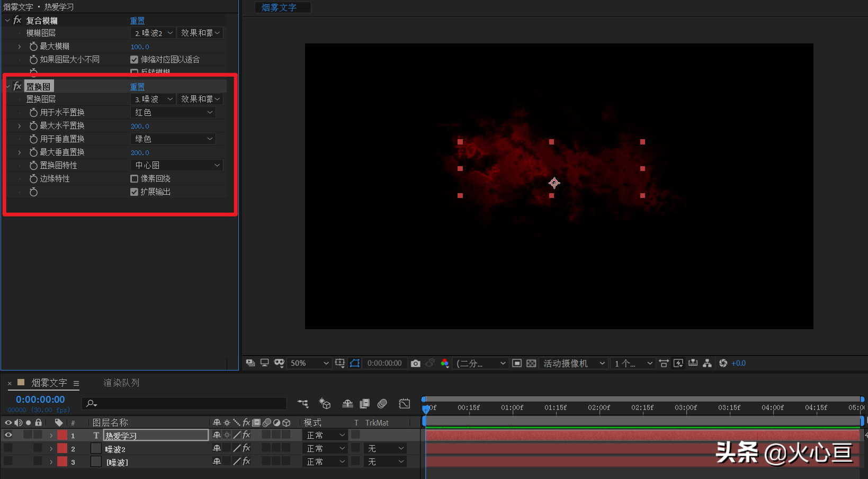Switch to the 渲染队列 tab
Viewport: 868px width, 479px height.
121,383
